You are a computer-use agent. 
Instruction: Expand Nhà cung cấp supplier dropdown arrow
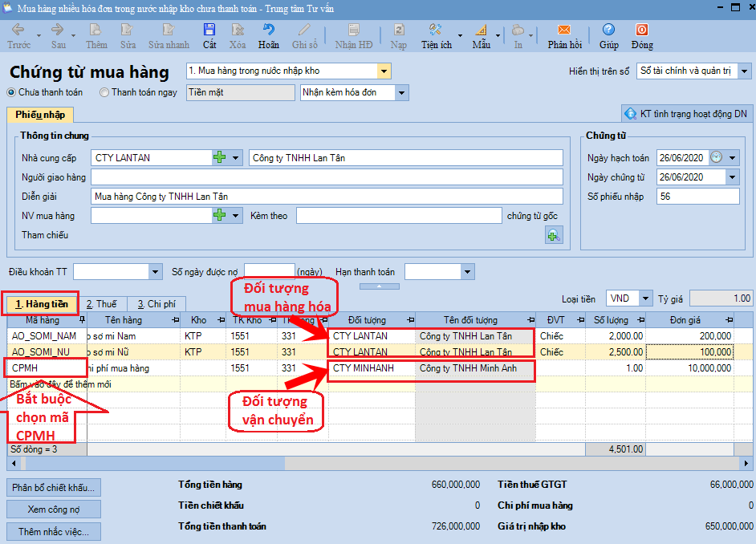pos(235,157)
